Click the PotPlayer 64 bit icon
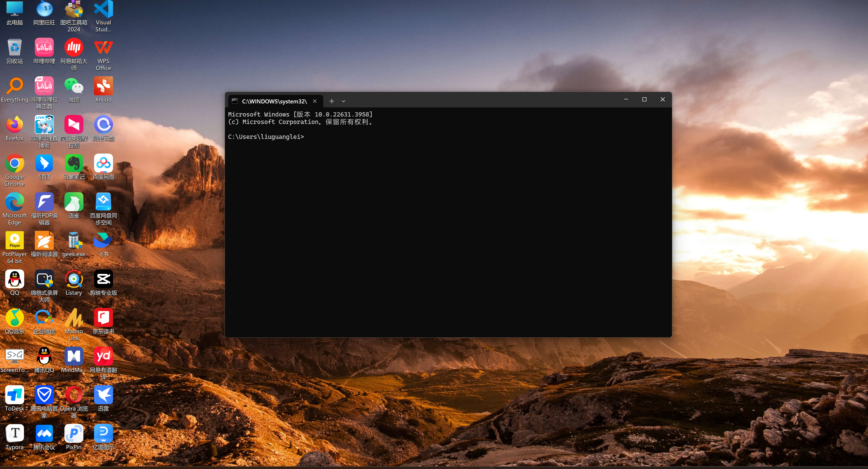This screenshot has width=868, height=469. 14,241
